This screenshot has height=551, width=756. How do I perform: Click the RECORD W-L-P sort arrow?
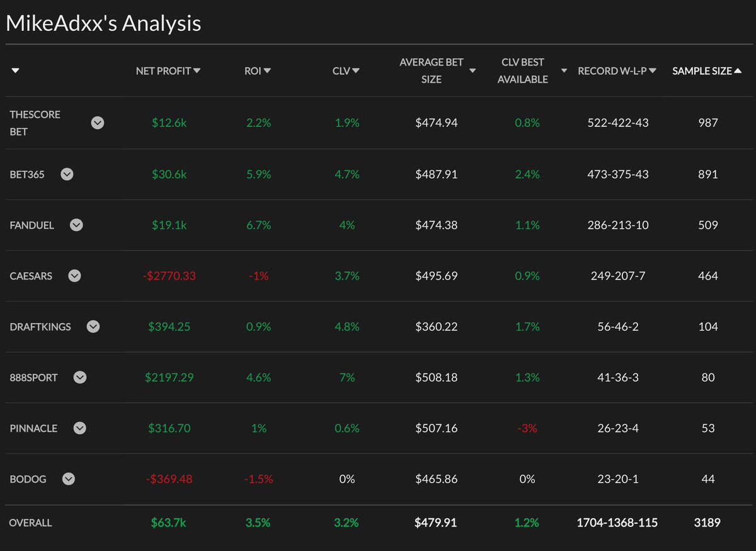click(653, 71)
